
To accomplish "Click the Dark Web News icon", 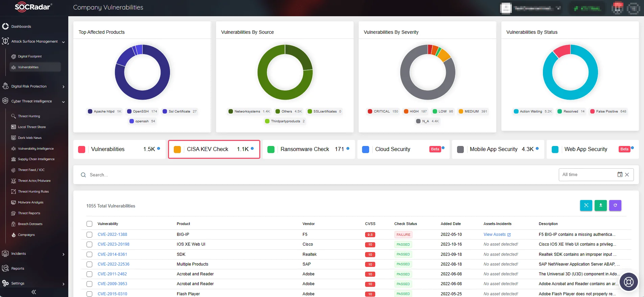I will (14, 138).
